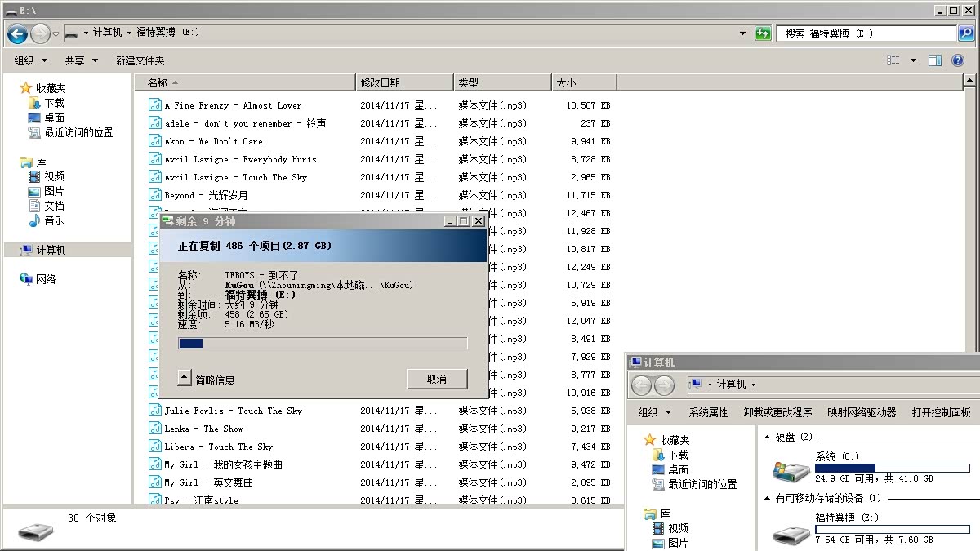The image size is (980, 551).
Task: Select the 'Lenka - The Show' file
Action: 203,429
